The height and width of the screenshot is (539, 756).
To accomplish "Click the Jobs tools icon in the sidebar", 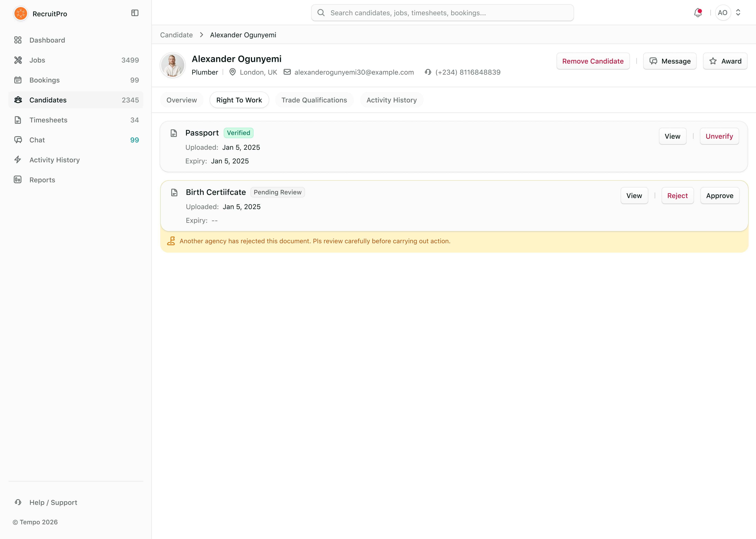I will 18,60.
